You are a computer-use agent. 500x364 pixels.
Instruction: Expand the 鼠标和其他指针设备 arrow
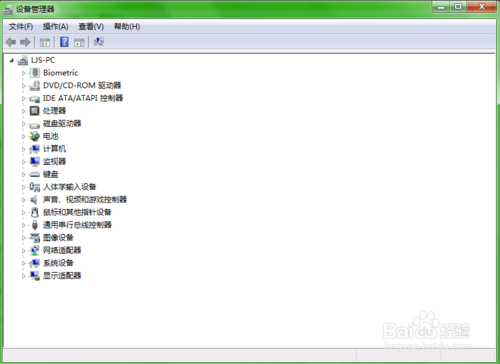click(24, 212)
